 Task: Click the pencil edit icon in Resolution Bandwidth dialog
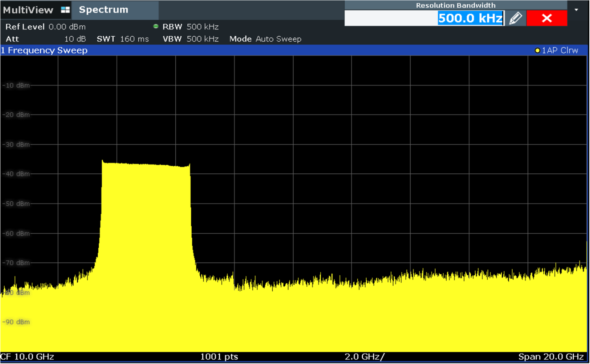pos(516,17)
